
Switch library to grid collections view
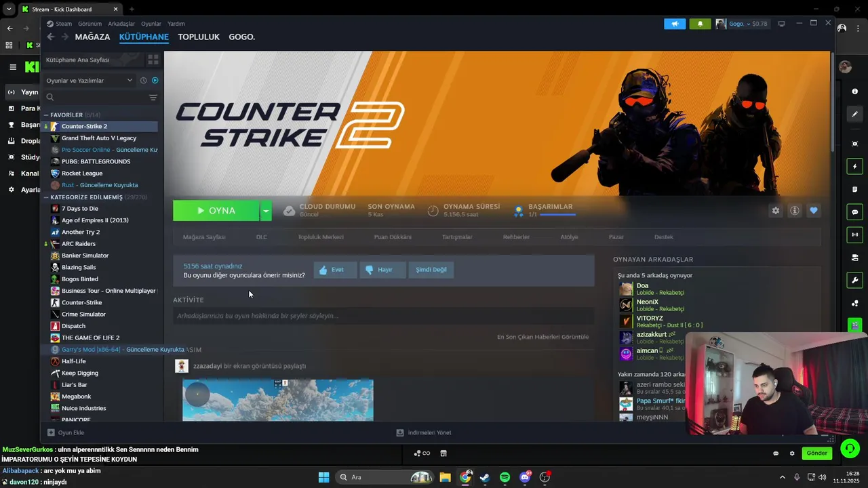pos(153,60)
